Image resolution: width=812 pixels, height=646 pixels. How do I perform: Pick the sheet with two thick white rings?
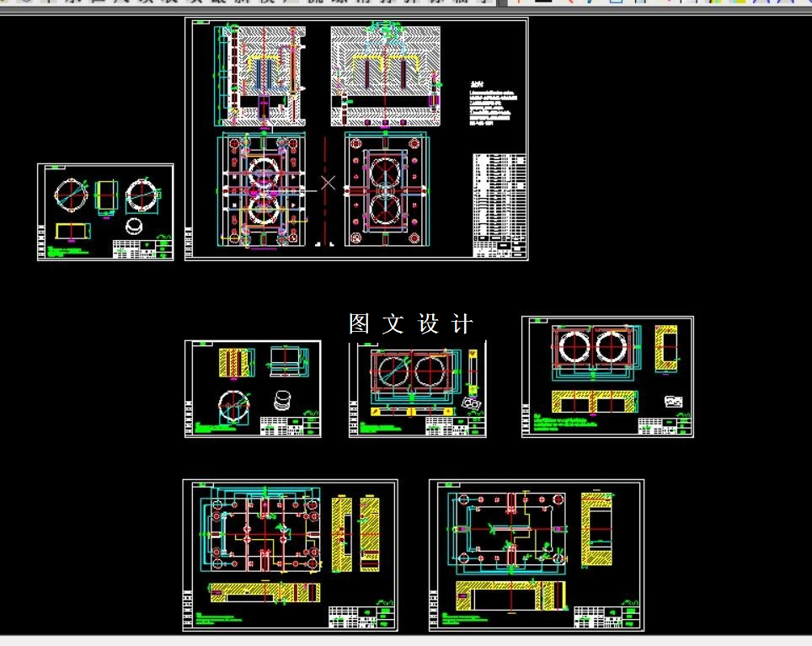(x=607, y=376)
